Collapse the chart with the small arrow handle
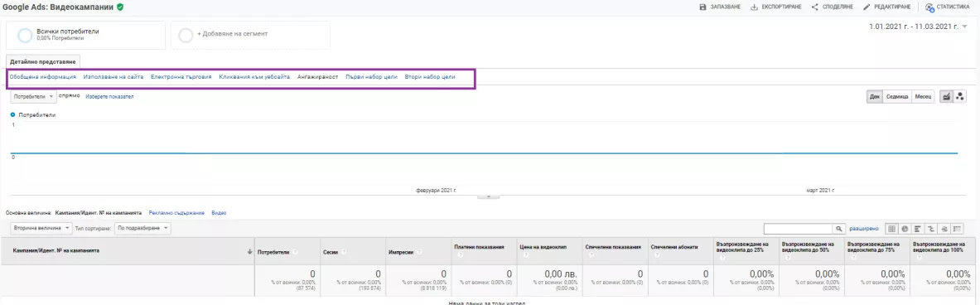 coord(488,196)
